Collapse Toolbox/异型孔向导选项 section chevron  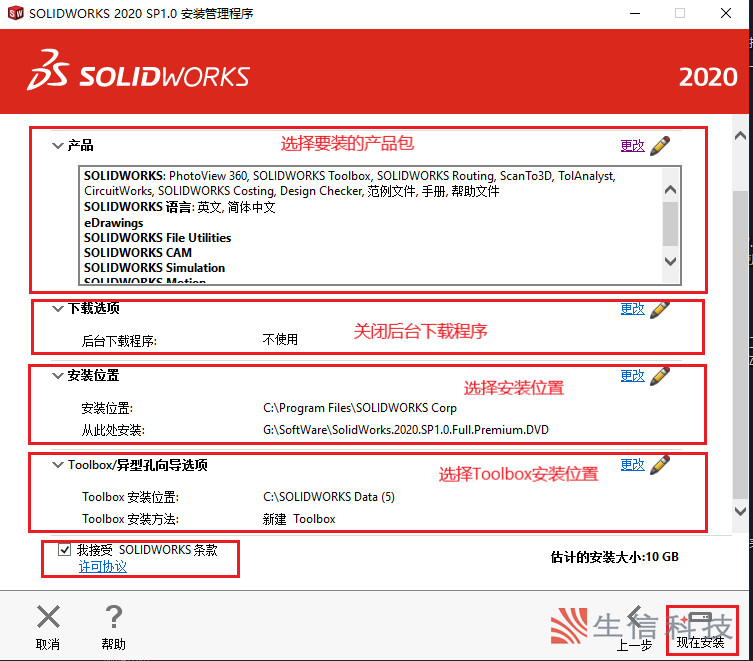click(x=58, y=465)
